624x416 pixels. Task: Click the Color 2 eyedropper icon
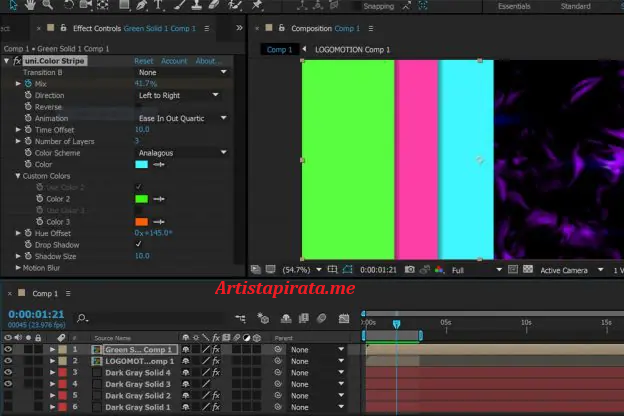tap(158, 199)
